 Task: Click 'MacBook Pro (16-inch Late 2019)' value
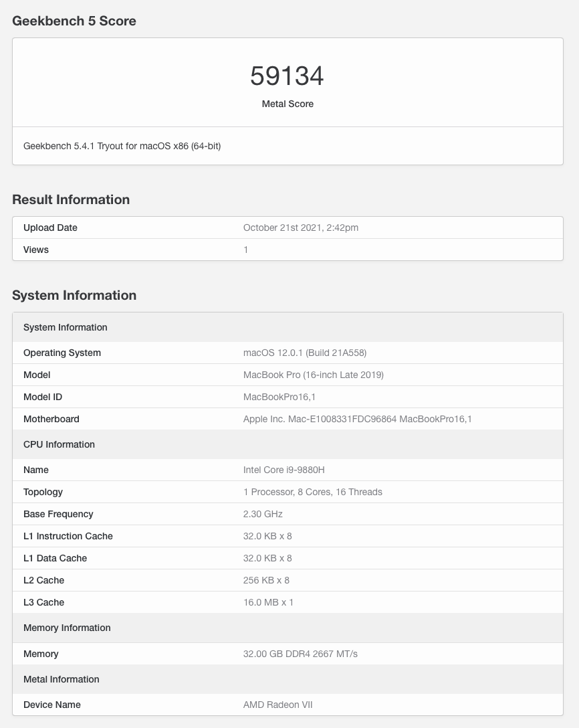[x=313, y=375]
